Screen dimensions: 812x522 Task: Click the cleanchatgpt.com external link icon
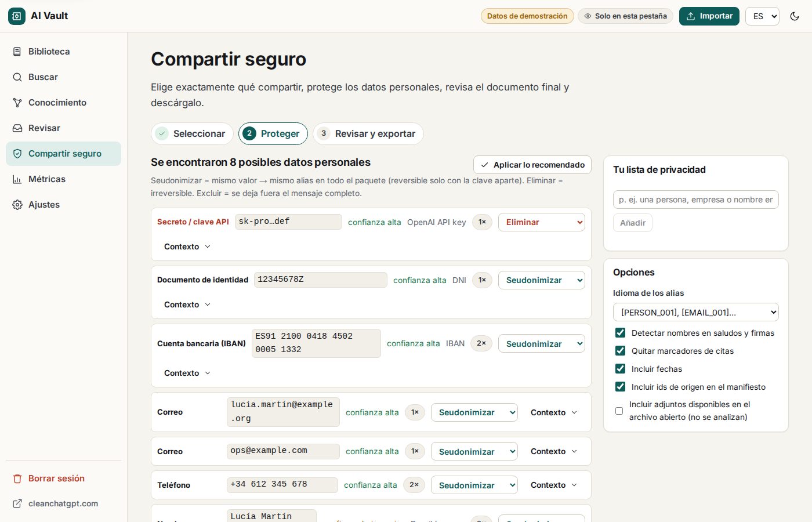[x=17, y=503]
